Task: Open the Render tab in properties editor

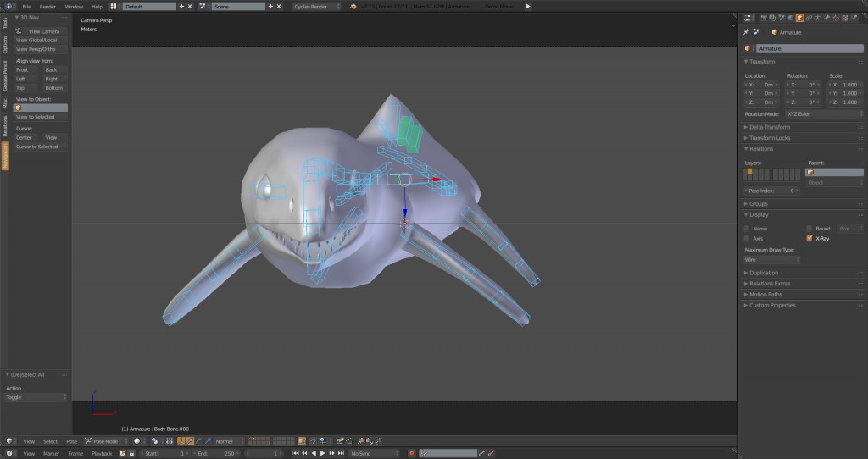Action: [764, 18]
